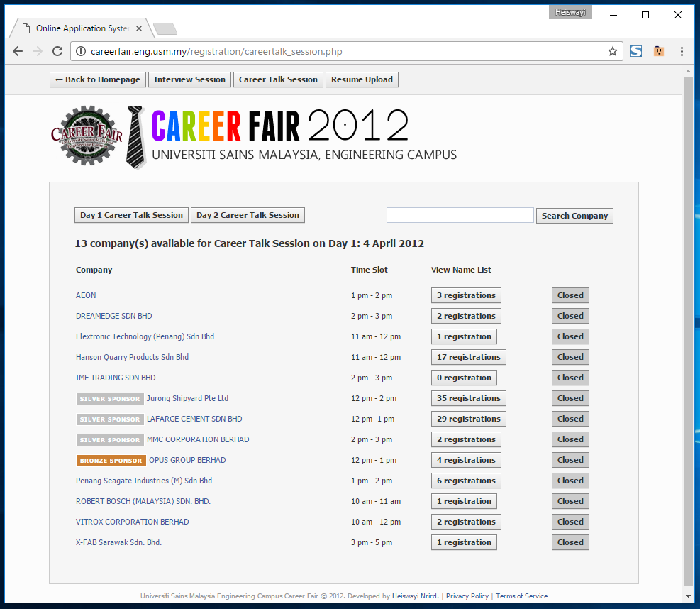700x609 pixels.
Task: Open OPUS GROUP BERHAD link
Action: (187, 460)
